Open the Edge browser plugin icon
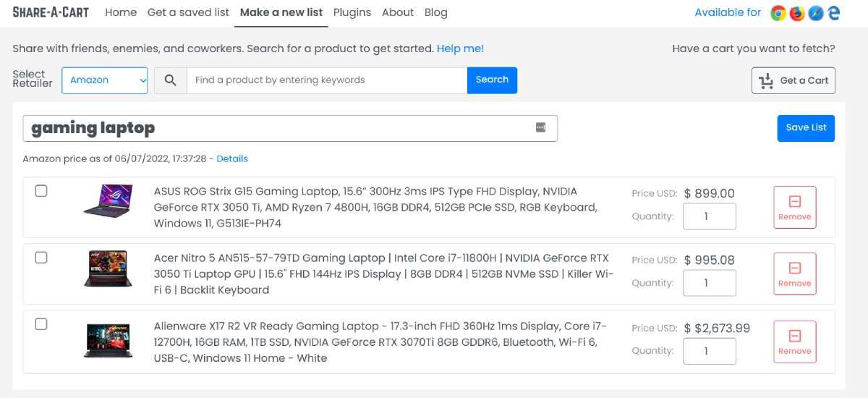This screenshot has height=398, width=868. point(834,12)
